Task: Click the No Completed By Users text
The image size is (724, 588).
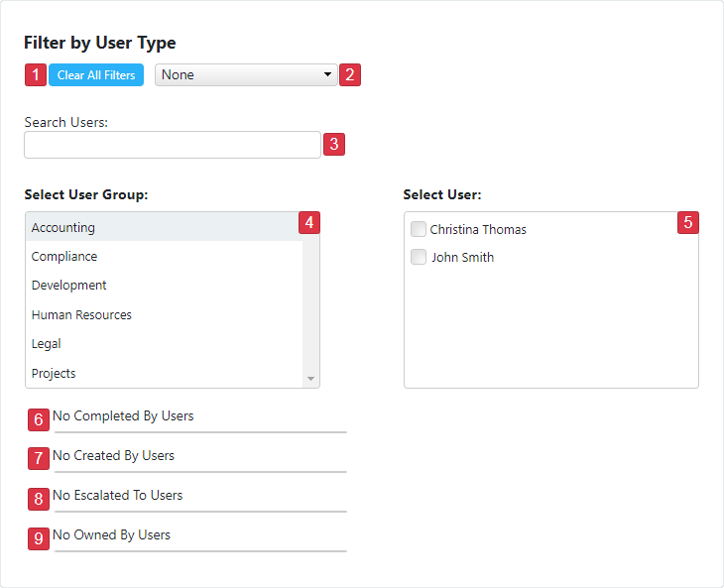Action: (123, 415)
